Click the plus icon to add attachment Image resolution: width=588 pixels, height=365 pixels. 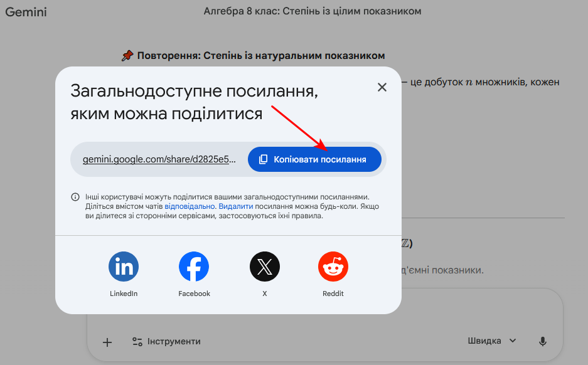click(x=107, y=342)
